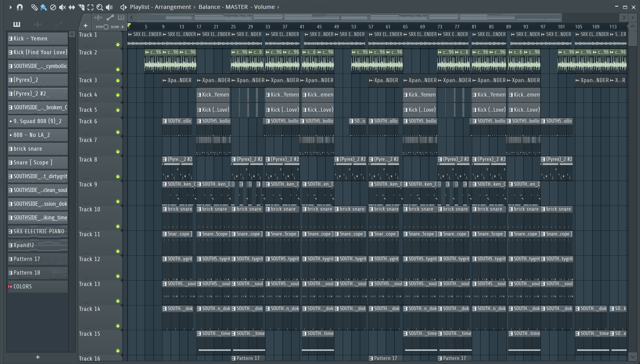This screenshot has width=640, height=364.
Task: Select the Slice tool
Action: (x=81, y=7)
